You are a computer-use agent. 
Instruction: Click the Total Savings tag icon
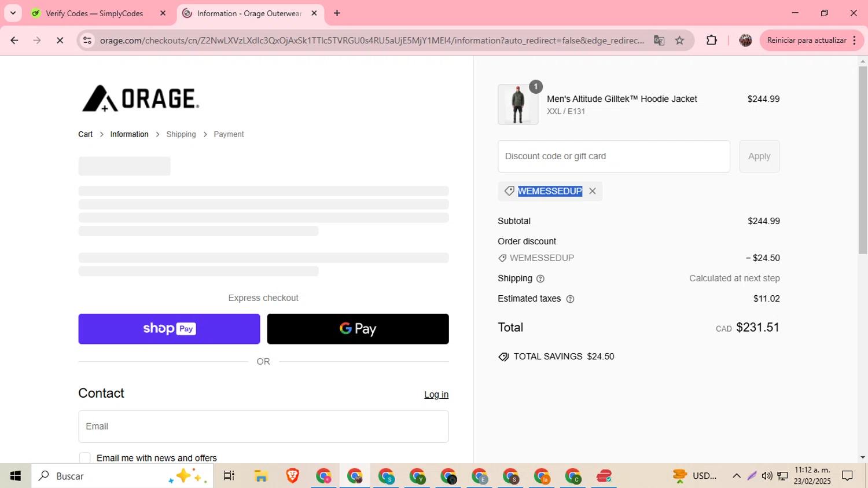point(503,357)
